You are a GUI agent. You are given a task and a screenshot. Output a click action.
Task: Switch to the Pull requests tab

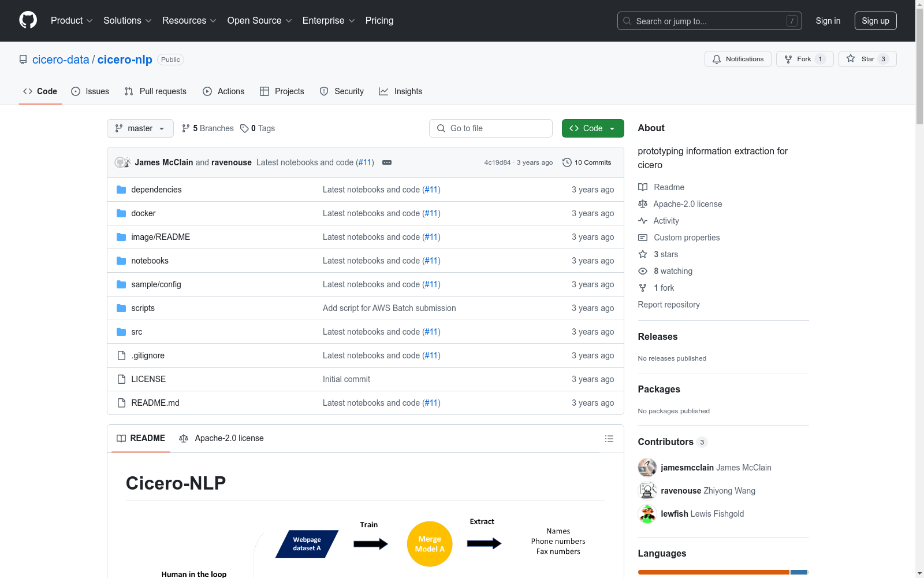point(155,91)
